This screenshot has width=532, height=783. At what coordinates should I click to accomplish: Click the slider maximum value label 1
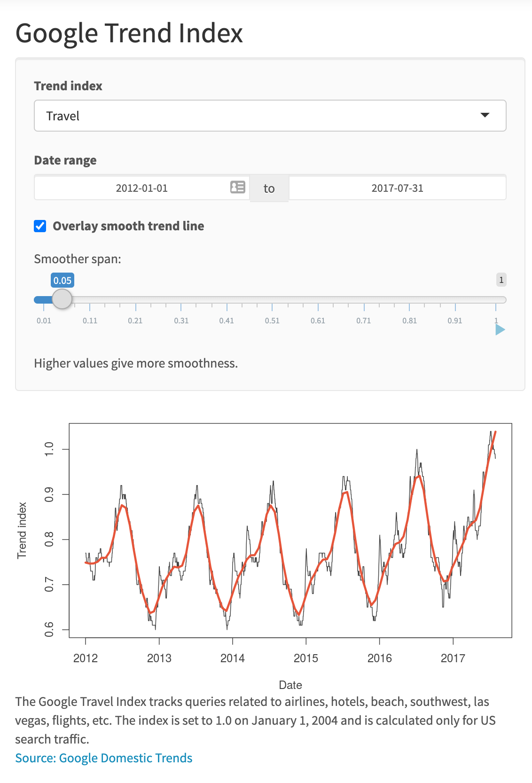coord(501,280)
